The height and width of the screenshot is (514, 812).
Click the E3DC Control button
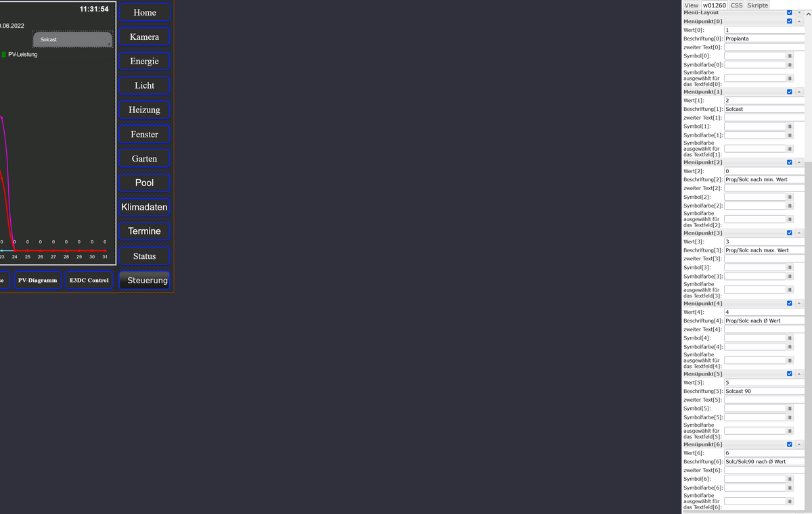click(x=89, y=280)
